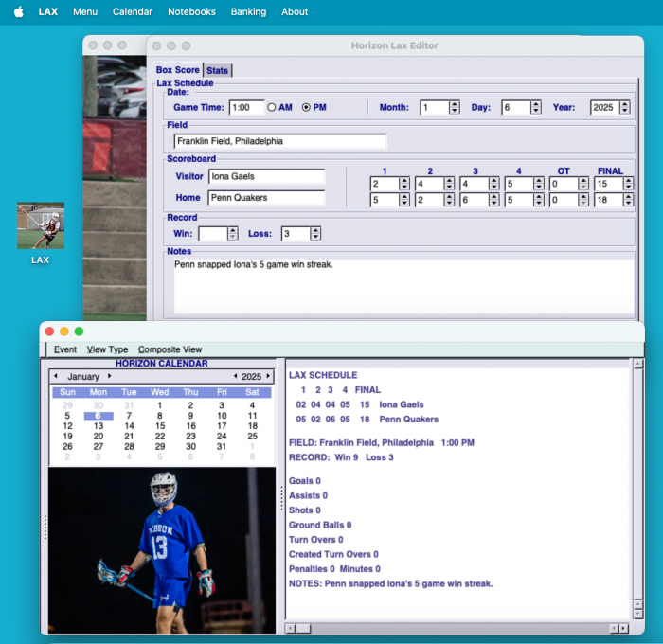The image size is (663, 644).
Task: Select January 6 in the calendar
Action: 98,416
